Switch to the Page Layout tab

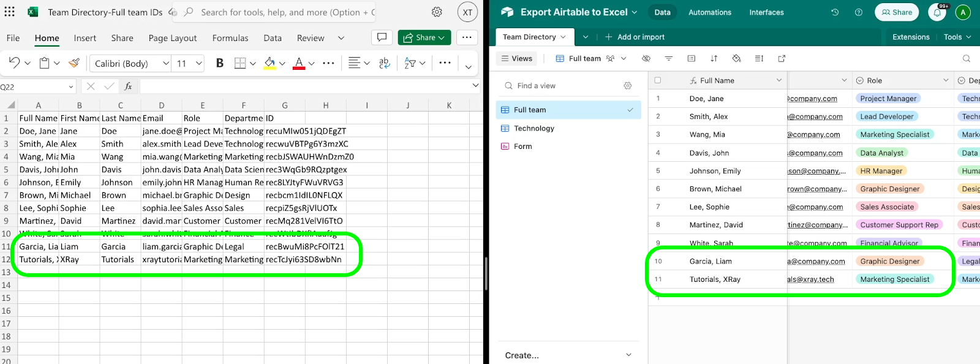[x=173, y=38]
